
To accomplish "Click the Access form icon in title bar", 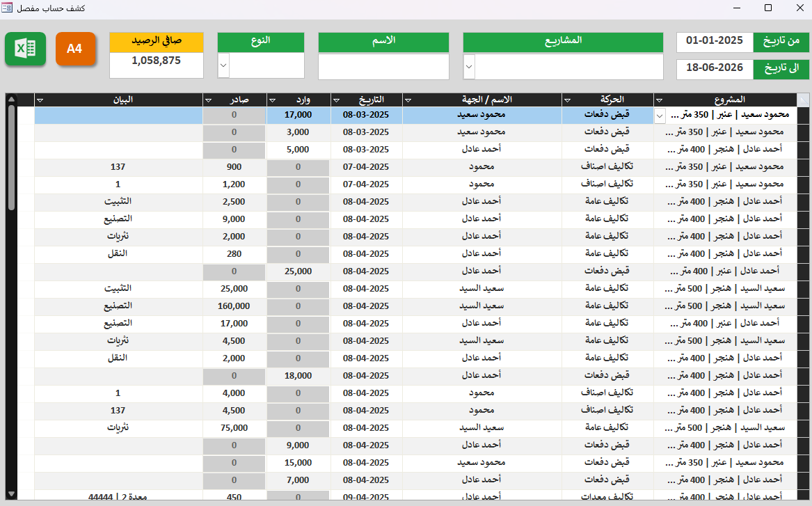I will coord(7,8).
